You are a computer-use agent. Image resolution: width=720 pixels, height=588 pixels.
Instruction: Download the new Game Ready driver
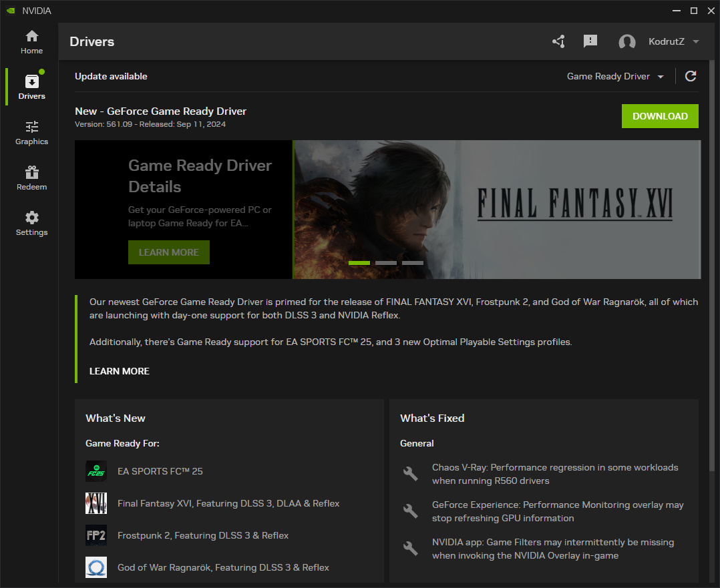pos(660,116)
